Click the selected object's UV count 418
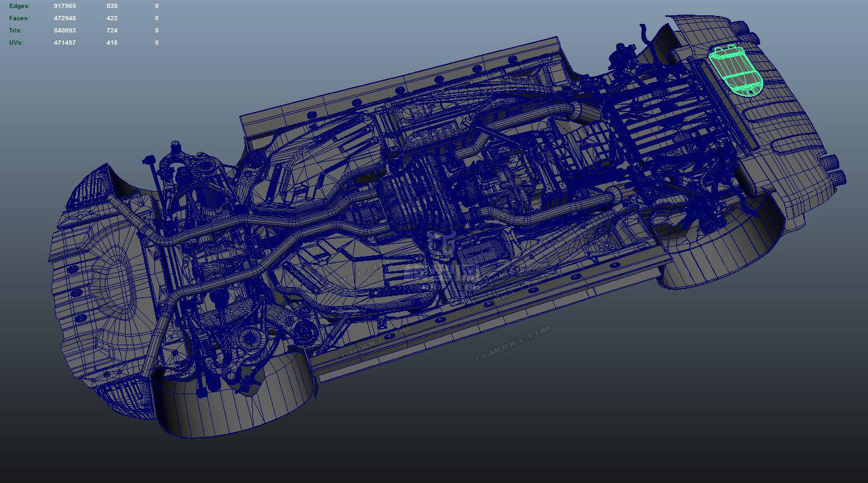The width and height of the screenshot is (868, 483). (x=111, y=43)
